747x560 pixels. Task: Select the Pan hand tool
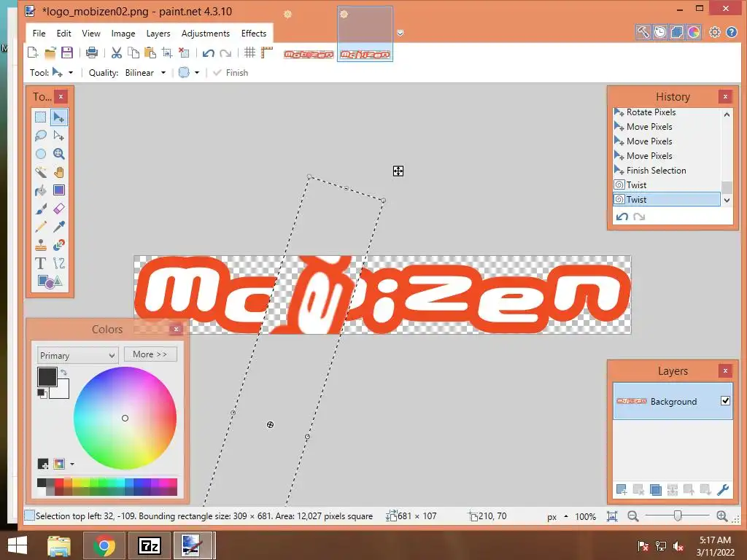[x=59, y=172]
